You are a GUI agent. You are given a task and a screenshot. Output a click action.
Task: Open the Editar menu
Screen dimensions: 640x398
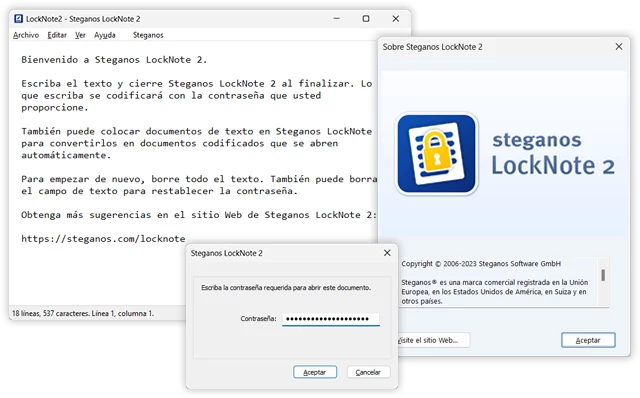[x=57, y=35]
